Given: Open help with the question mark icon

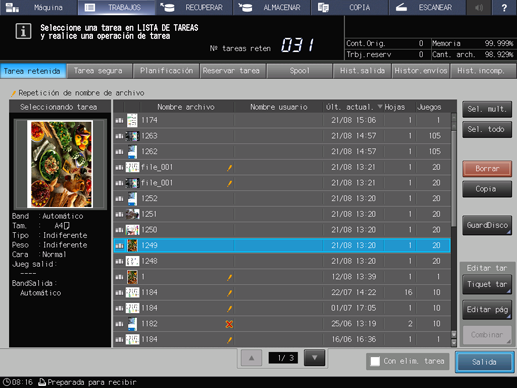Looking at the screenshot, I should pos(504,7).
